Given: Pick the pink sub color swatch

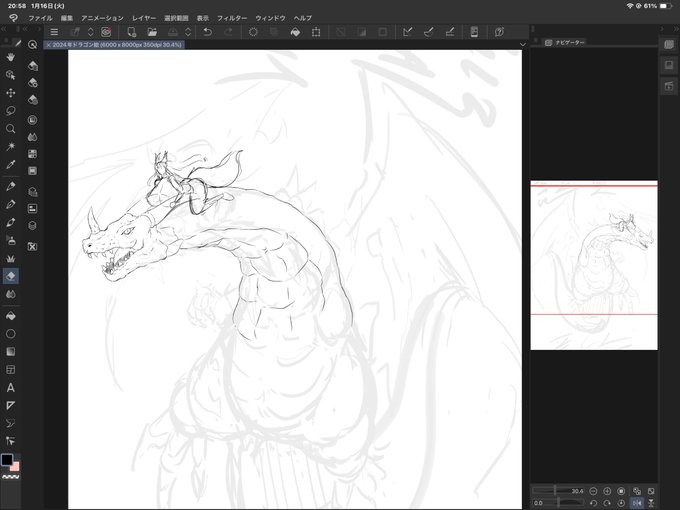Looking at the screenshot, I should pyautogui.click(x=16, y=467).
